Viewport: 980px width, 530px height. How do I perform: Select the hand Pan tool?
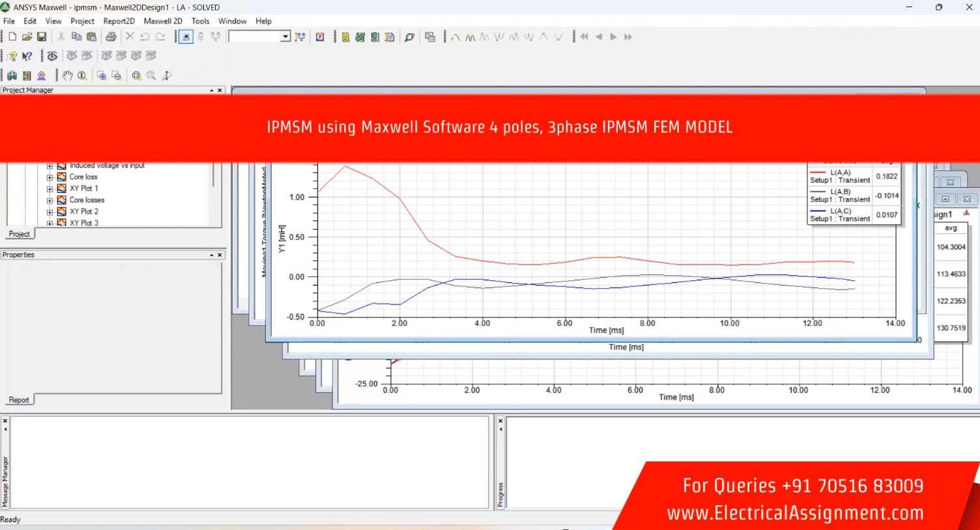pos(67,76)
